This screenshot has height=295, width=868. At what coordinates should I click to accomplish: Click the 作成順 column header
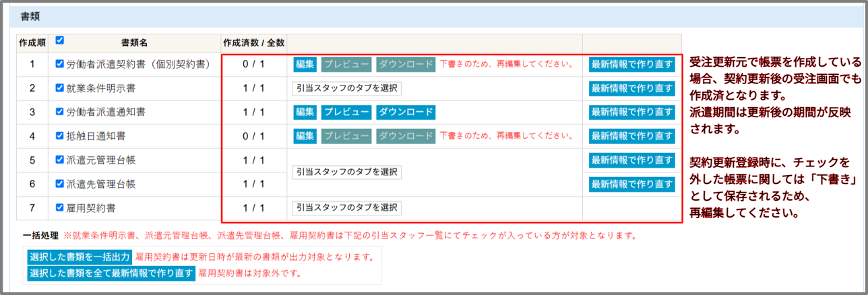click(32, 42)
